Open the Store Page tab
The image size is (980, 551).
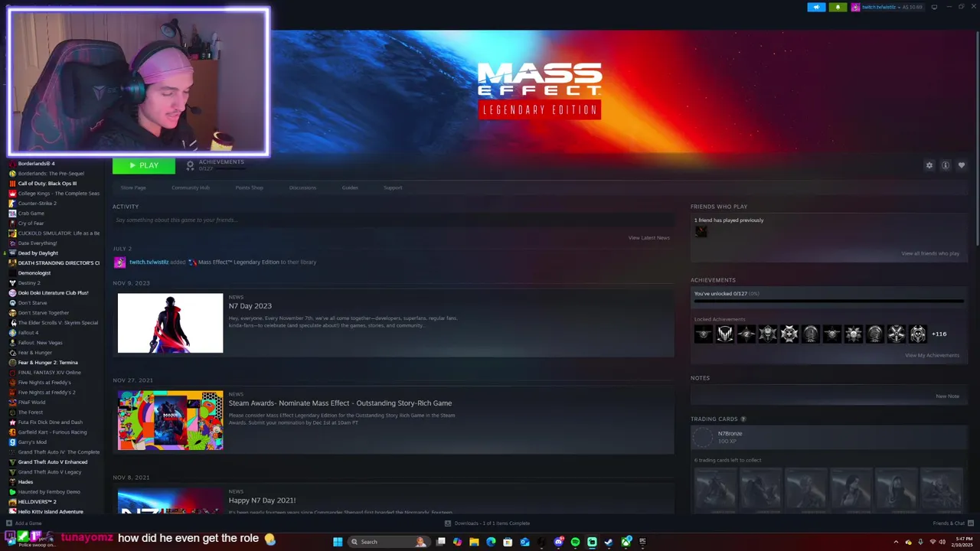point(133,187)
